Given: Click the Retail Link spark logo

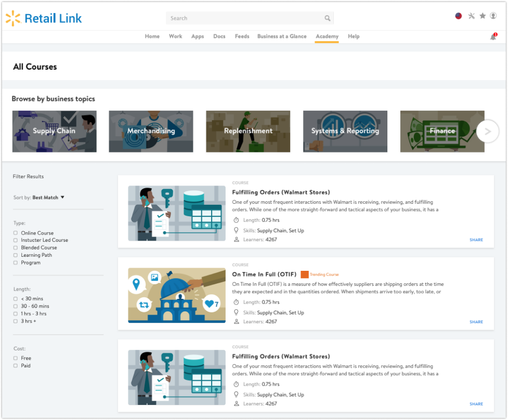Looking at the screenshot, I should [13, 18].
